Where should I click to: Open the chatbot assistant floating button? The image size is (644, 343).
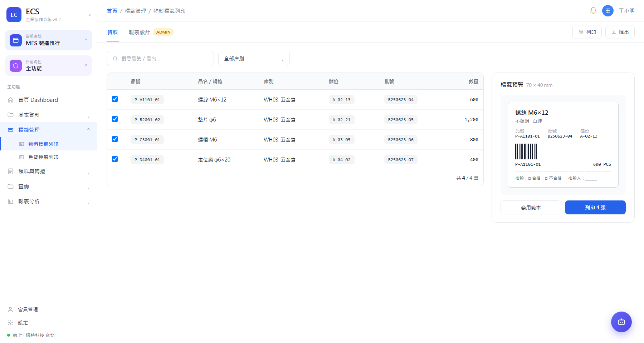tap(621, 322)
